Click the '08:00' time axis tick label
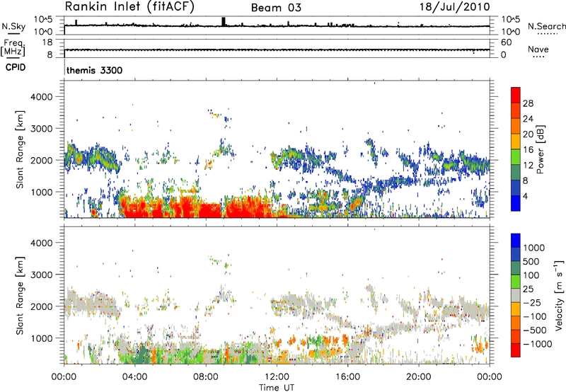The width and height of the screenshot is (566, 392). tap(206, 377)
